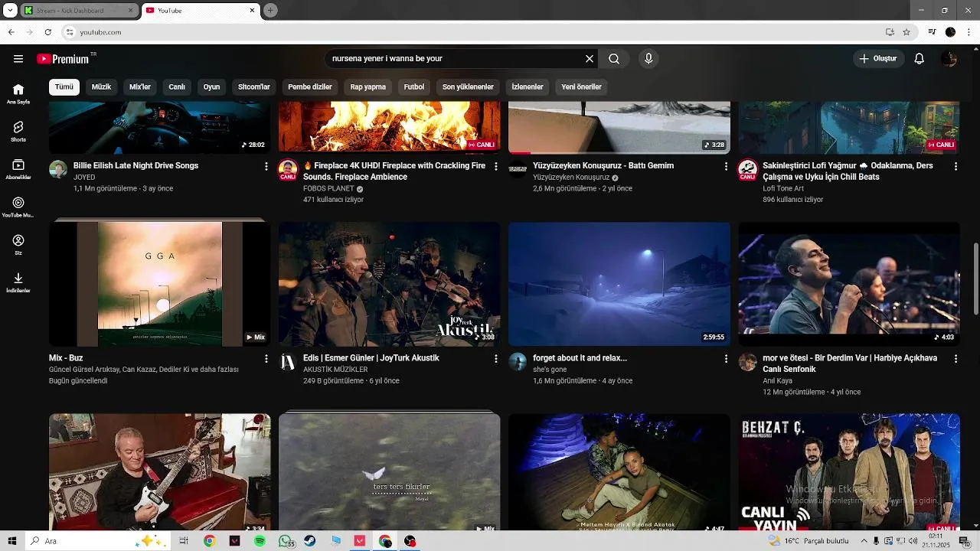Open more options for Mix - Buz
This screenshot has width=980, height=551.
[x=266, y=358]
